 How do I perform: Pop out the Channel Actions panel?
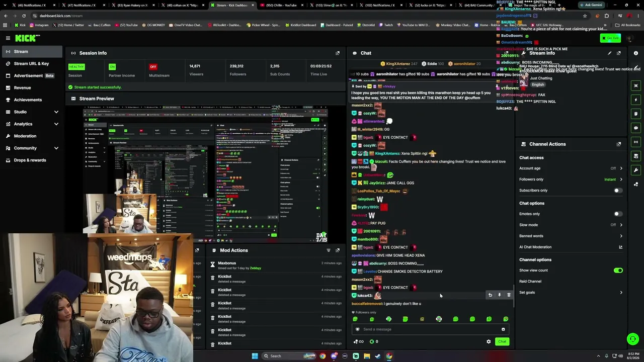[x=619, y=144]
